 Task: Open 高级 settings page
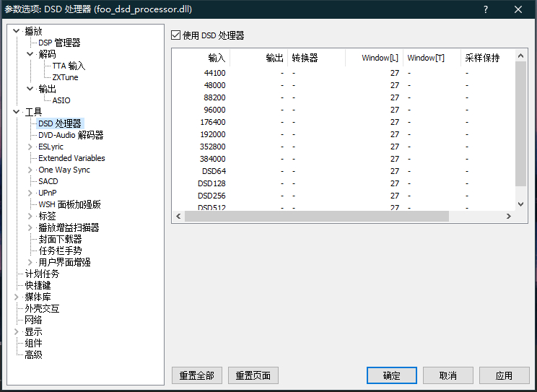coord(33,354)
